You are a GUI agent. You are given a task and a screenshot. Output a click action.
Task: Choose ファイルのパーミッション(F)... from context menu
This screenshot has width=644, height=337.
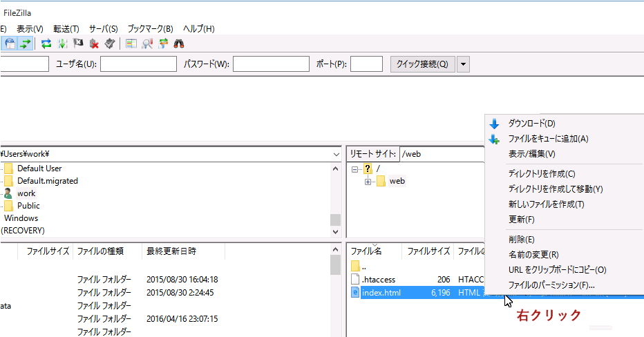tap(551, 285)
